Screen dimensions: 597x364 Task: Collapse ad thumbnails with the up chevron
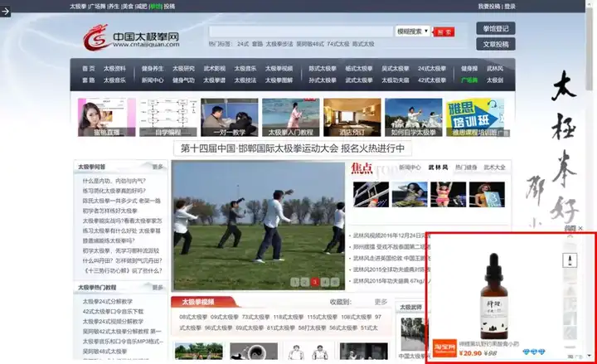coord(570,237)
